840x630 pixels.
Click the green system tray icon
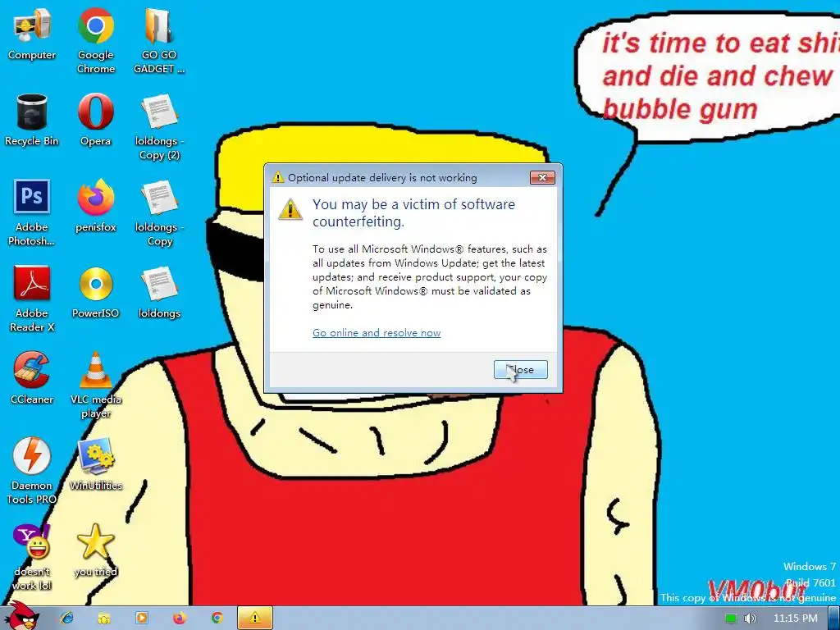pyautogui.click(x=731, y=619)
